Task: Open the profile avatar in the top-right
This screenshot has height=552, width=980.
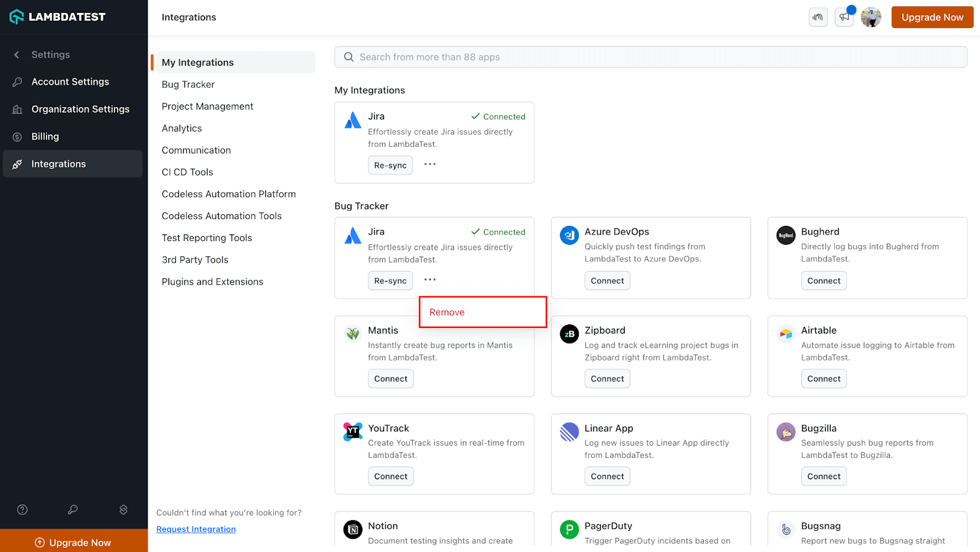Action: tap(870, 17)
